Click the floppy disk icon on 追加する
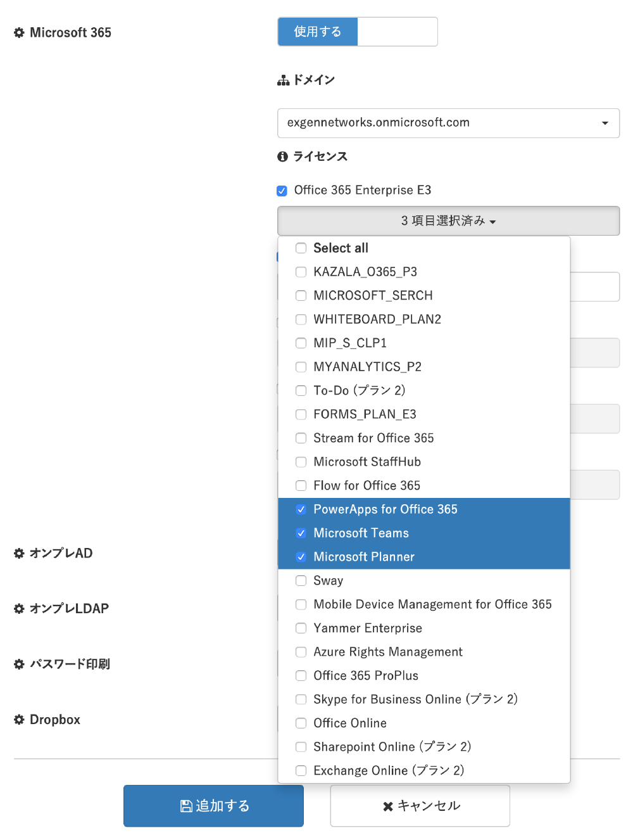The width and height of the screenshot is (633, 840). (186, 806)
